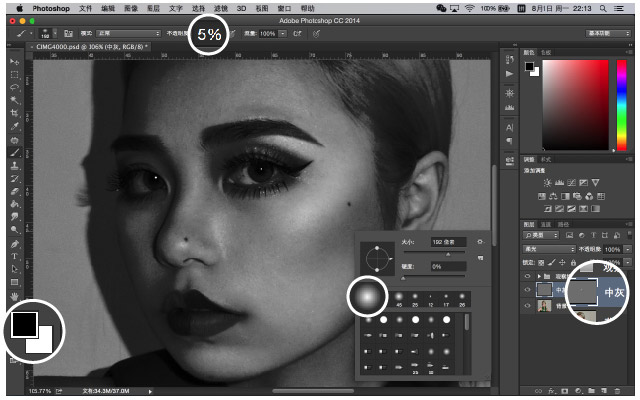Screen dimensions: 640x400
Task: Select the Clone Stamp tool
Action: [15, 164]
